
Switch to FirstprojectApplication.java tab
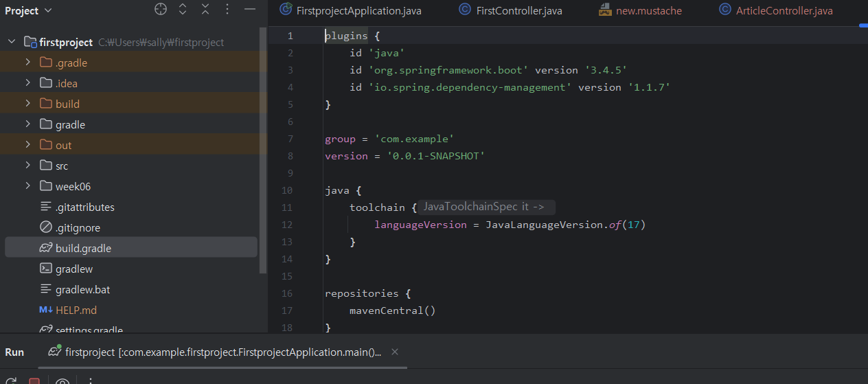click(351, 10)
